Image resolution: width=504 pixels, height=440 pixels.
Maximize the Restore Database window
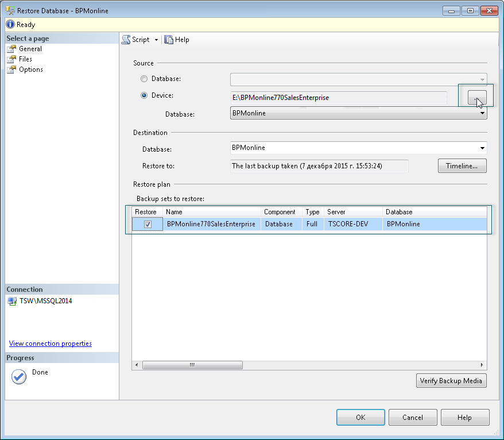(x=470, y=10)
